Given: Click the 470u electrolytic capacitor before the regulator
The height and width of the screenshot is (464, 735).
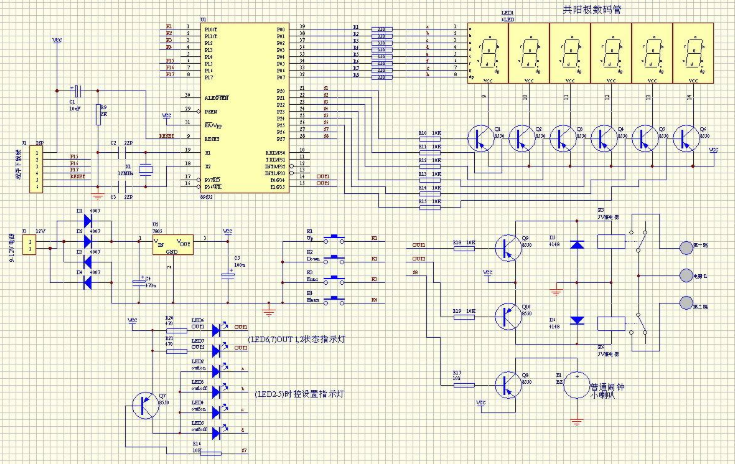Looking at the screenshot, I should pos(139,283).
